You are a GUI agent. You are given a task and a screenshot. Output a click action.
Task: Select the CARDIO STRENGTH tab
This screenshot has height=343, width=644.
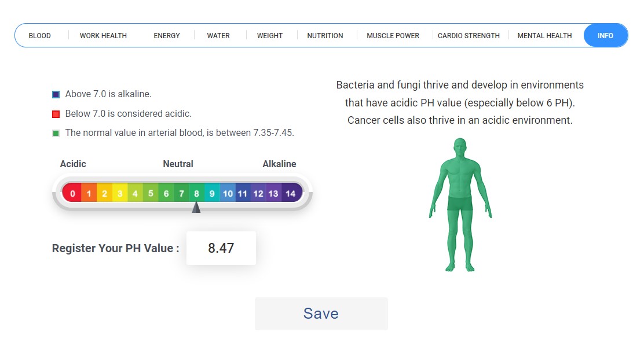469,36
